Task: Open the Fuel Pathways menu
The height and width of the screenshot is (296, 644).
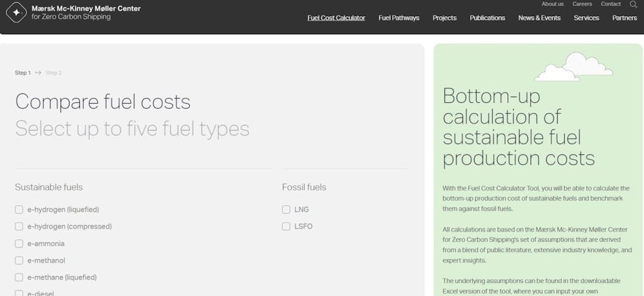Action: pos(399,18)
